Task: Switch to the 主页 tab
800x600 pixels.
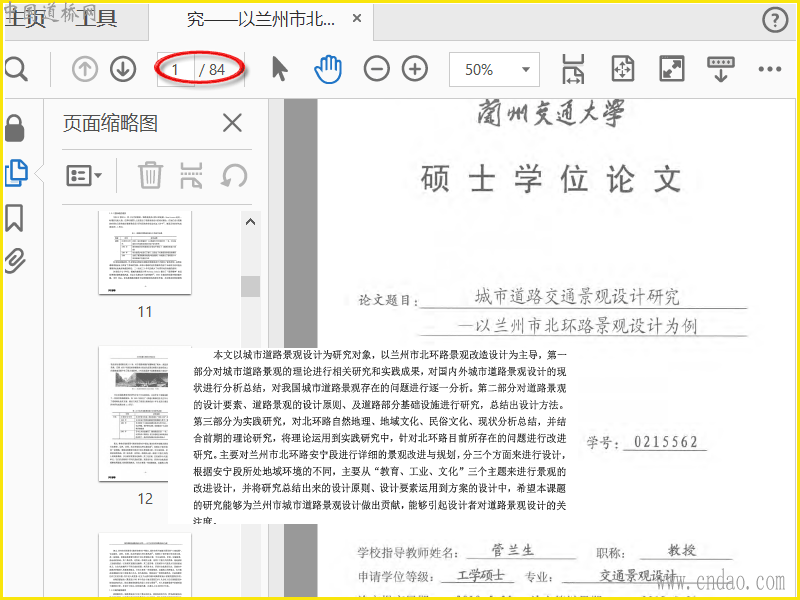Action: tap(24, 18)
